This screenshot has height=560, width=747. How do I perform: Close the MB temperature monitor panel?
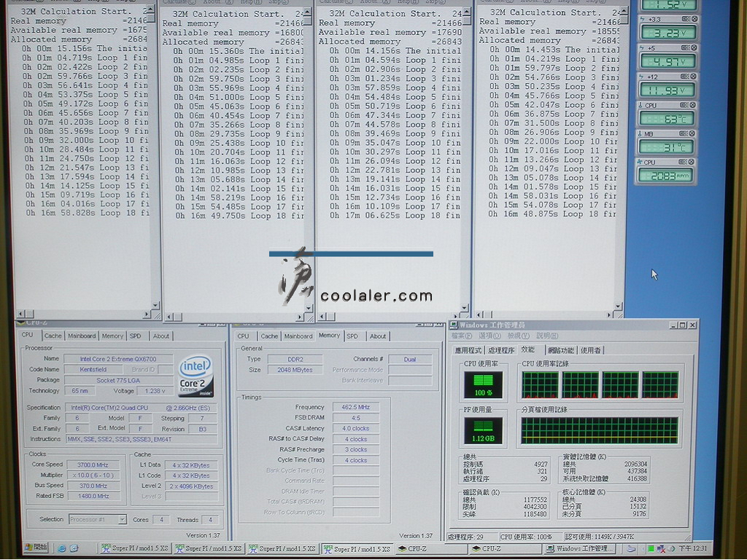692,134
